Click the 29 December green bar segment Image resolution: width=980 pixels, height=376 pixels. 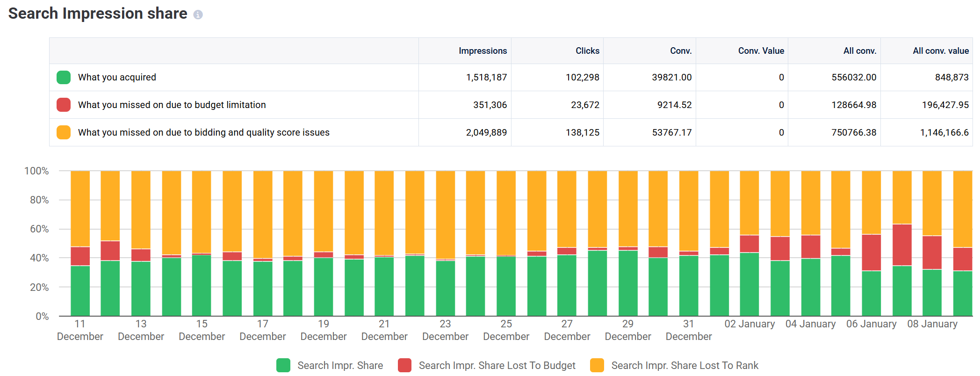(628, 283)
